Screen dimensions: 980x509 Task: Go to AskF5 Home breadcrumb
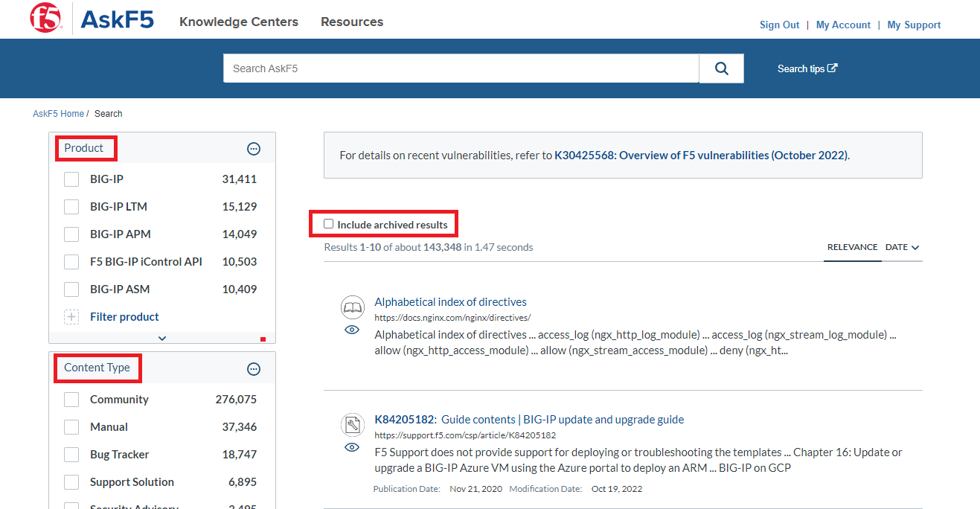pos(58,114)
